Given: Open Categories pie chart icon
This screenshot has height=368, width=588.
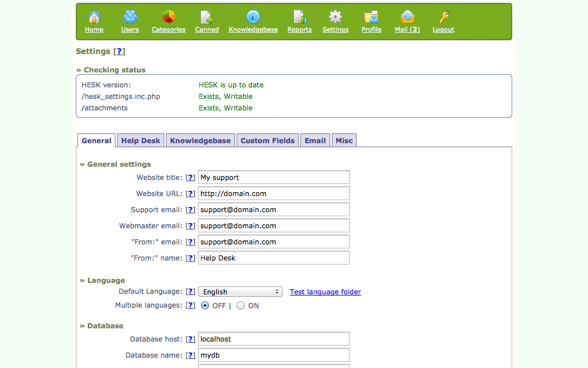Looking at the screenshot, I should [x=168, y=17].
